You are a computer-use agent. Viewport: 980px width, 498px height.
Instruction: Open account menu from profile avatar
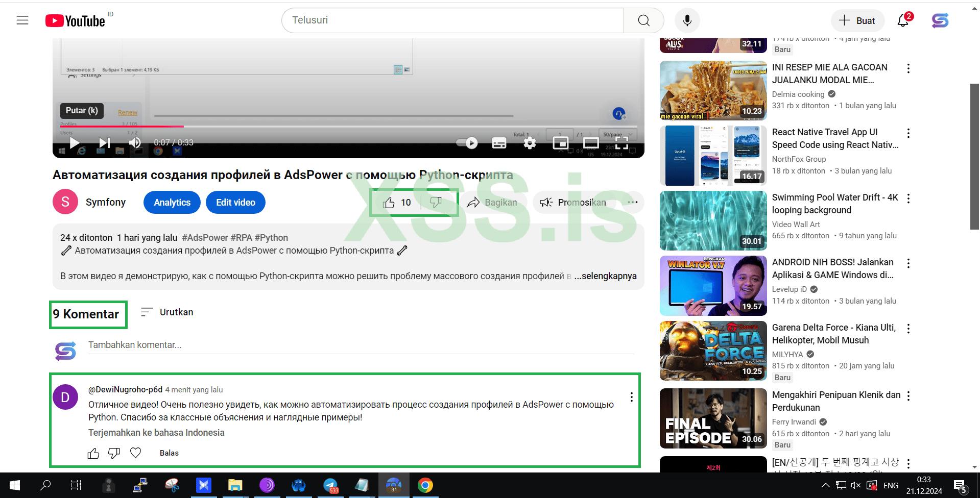tap(940, 20)
